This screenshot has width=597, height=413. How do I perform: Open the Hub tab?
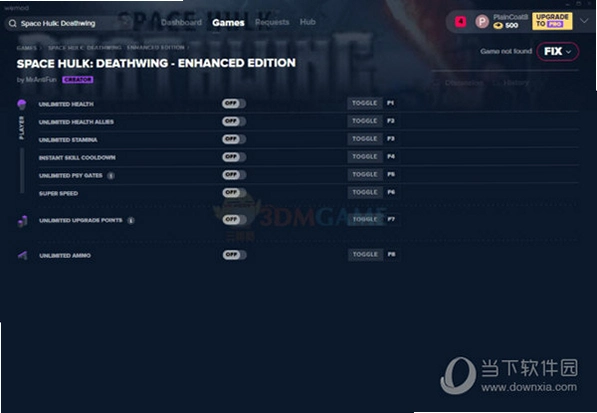click(x=307, y=22)
